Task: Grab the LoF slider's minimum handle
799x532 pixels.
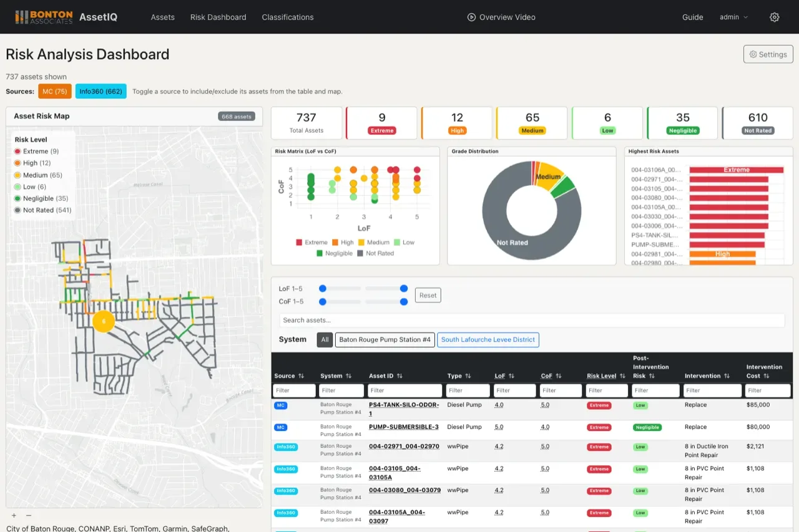Action: click(x=323, y=288)
